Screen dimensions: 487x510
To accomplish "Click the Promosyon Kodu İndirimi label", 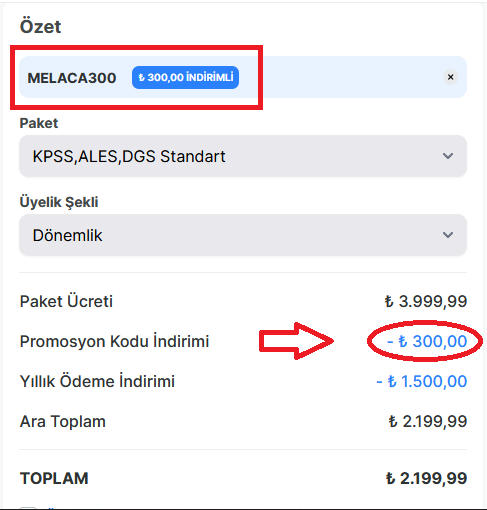I will click(x=114, y=341).
